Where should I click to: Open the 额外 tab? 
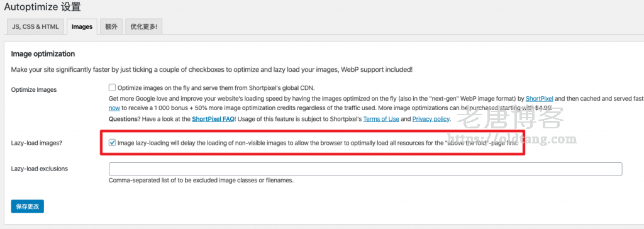tap(111, 26)
